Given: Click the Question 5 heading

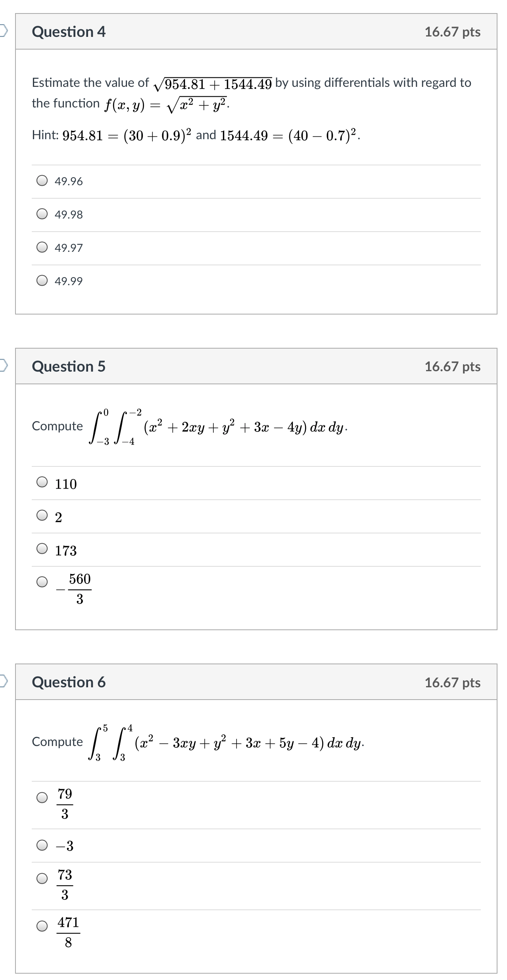Looking at the screenshot, I should pyautogui.click(x=69, y=366).
